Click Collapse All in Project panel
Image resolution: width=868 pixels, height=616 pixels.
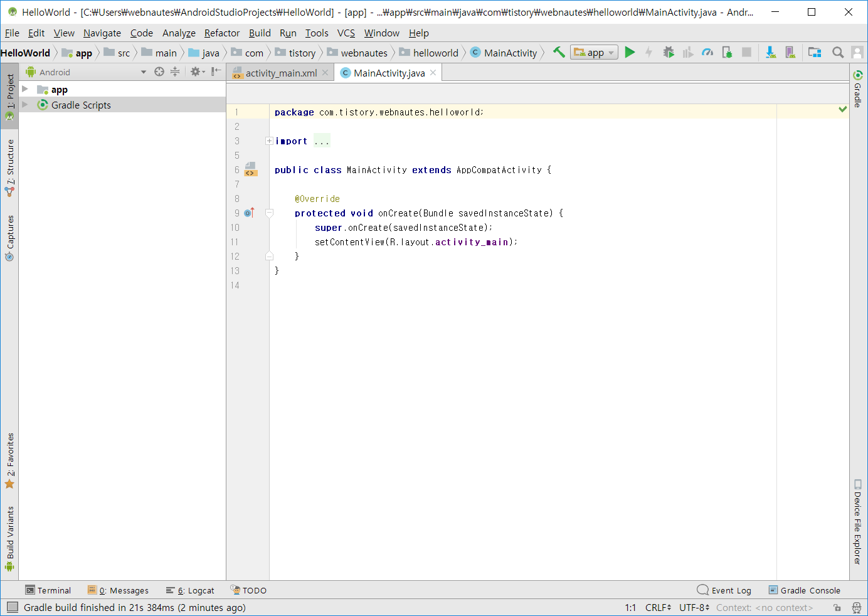pos(175,72)
